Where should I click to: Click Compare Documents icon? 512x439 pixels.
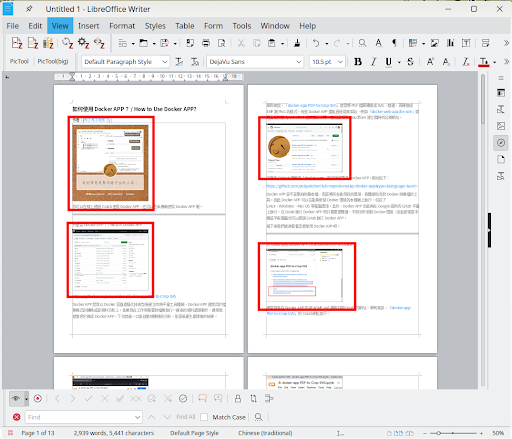253,398
